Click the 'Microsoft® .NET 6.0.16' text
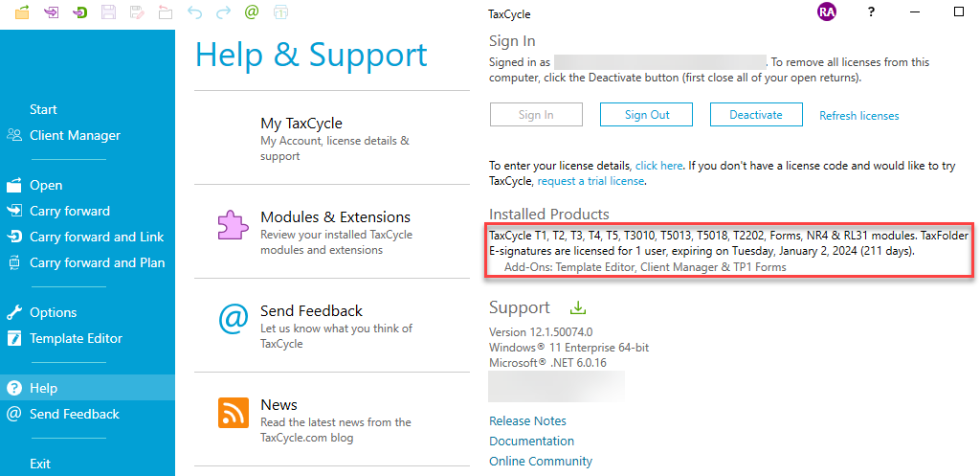 click(x=548, y=362)
